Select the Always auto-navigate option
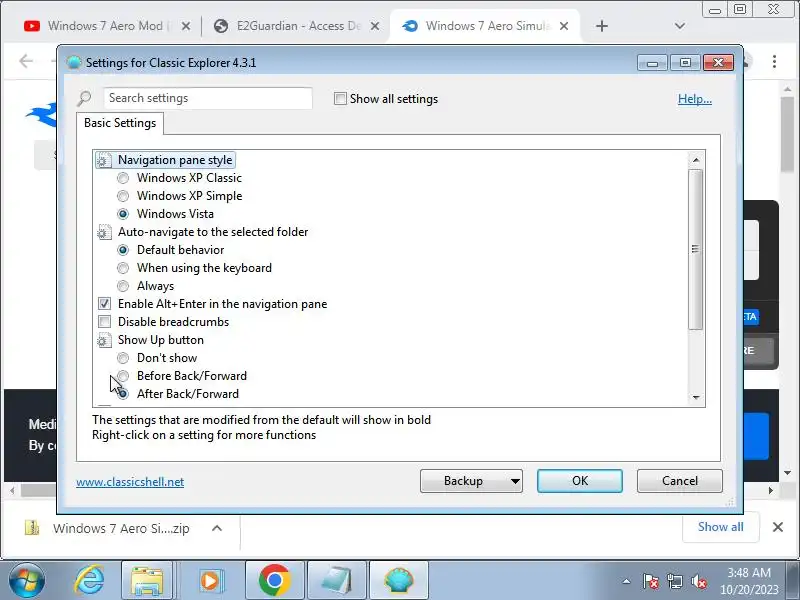The width and height of the screenshot is (800, 600). pos(123,286)
